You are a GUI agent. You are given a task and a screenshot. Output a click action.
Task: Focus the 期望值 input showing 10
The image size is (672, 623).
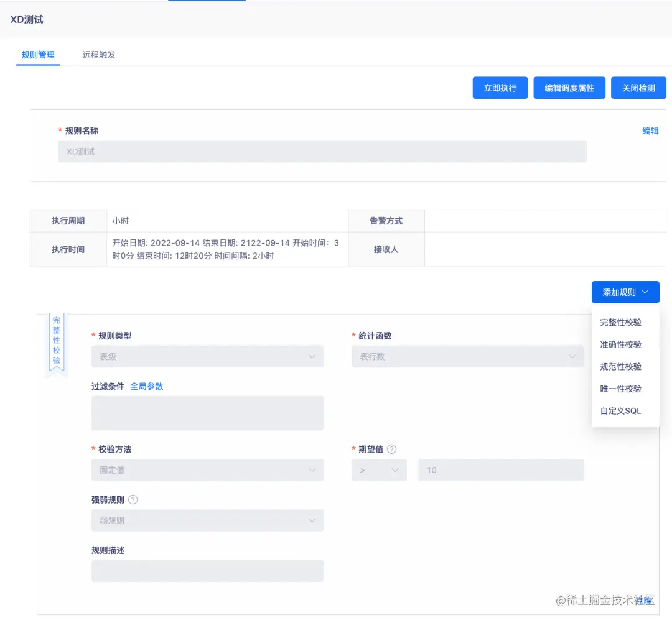coord(500,469)
